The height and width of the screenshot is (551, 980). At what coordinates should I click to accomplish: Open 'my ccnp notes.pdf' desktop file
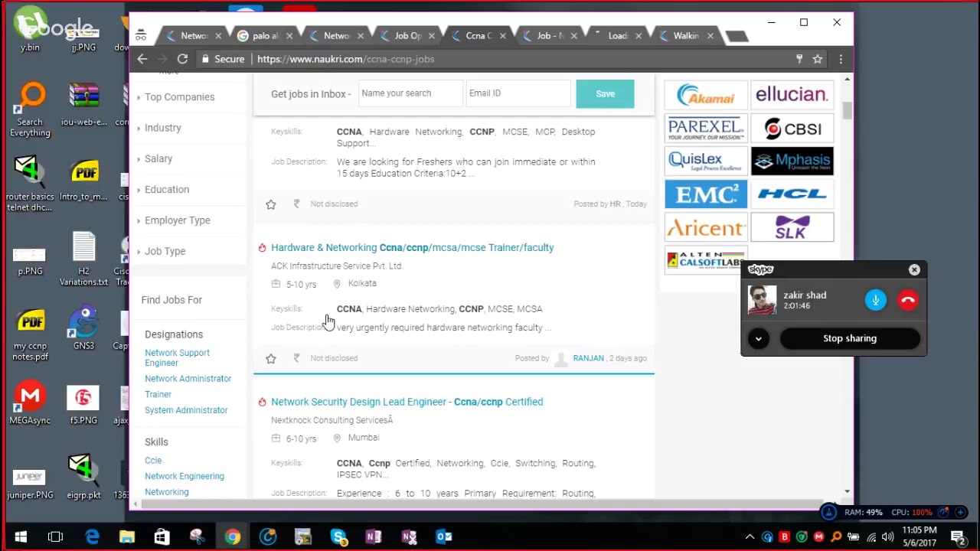(30, 334)
